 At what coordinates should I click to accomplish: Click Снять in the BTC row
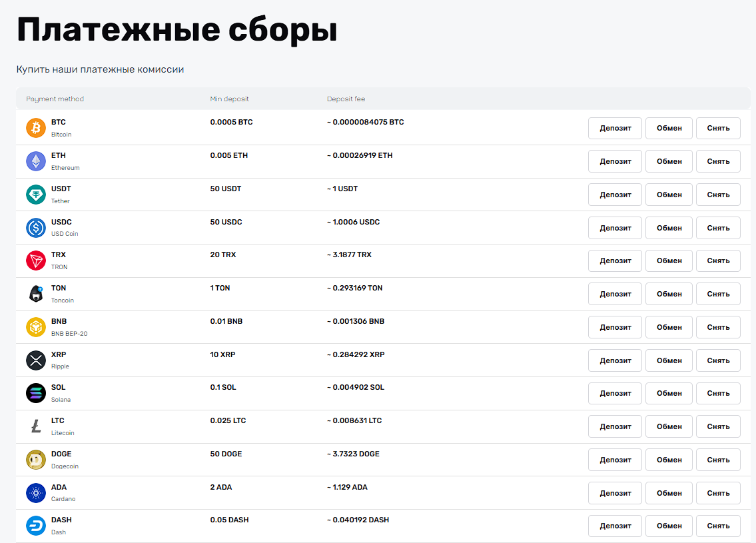coord(719,129)
